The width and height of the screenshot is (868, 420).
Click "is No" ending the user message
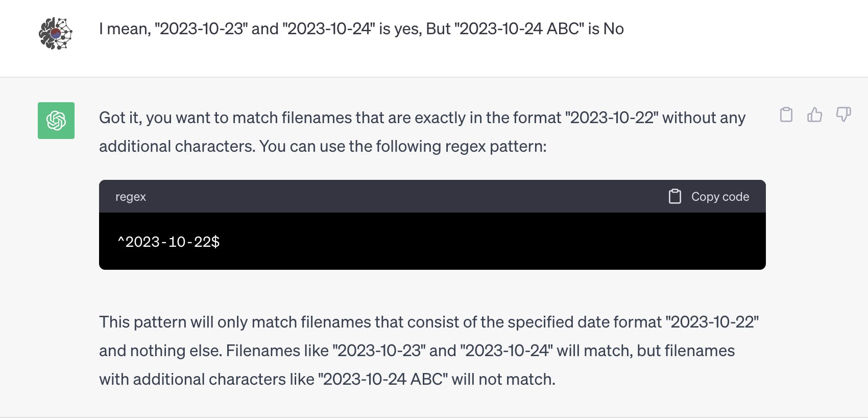pos(606,29)
